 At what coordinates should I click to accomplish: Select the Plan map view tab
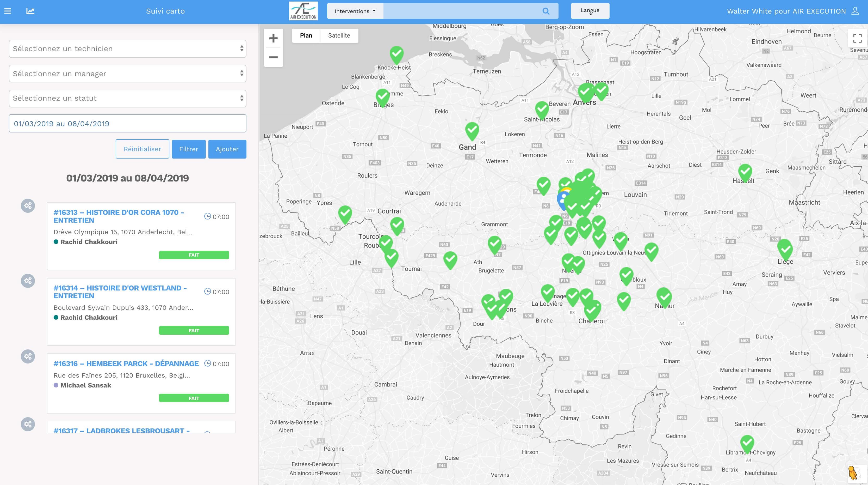(306, 35)
